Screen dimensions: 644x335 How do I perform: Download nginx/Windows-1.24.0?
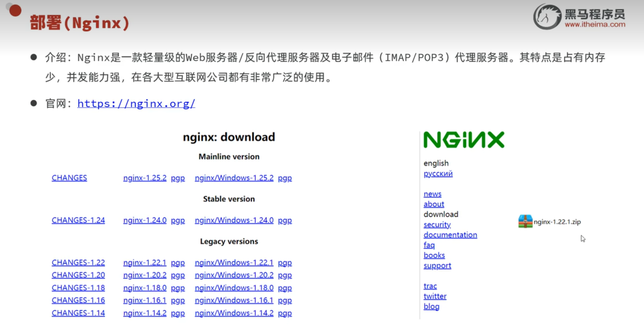pos(234,220)
